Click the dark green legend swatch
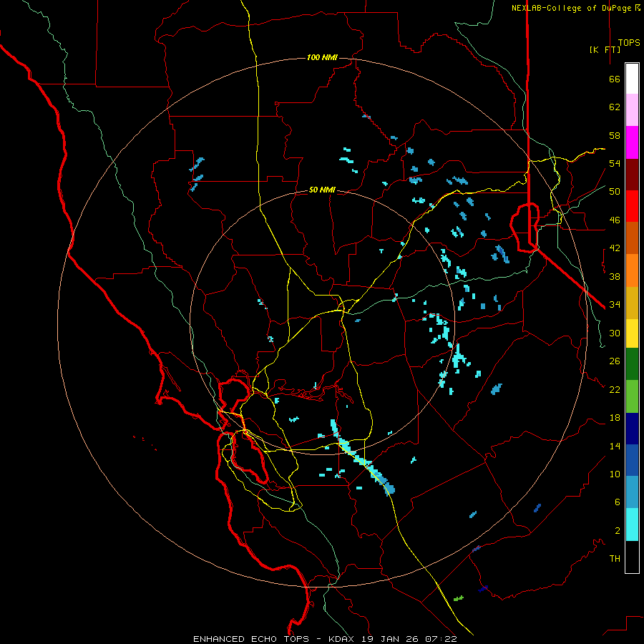644x644 pixels. pyautogui.click(x=632, y=364)
